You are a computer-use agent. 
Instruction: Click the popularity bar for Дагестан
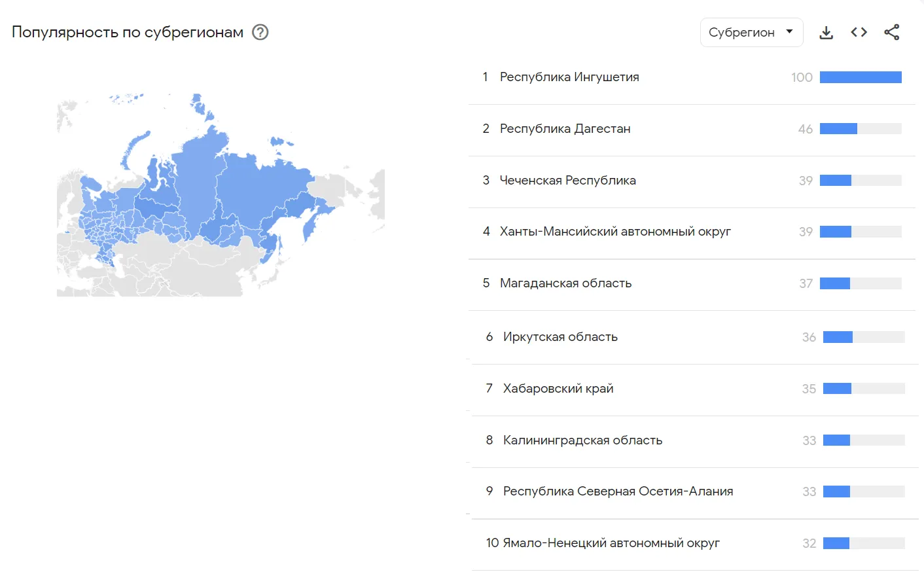pos(861,129)
